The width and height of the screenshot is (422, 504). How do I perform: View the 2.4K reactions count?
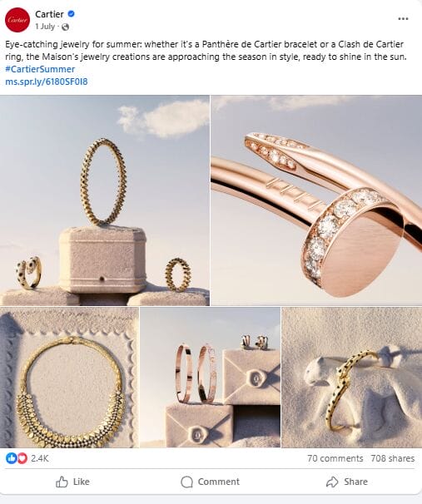(40, 458)
